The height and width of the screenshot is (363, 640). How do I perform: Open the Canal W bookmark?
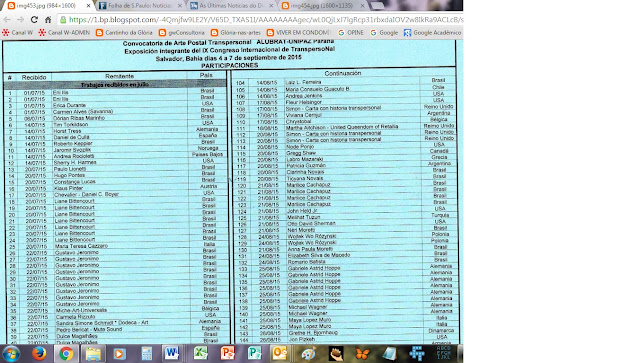[18, 33]
